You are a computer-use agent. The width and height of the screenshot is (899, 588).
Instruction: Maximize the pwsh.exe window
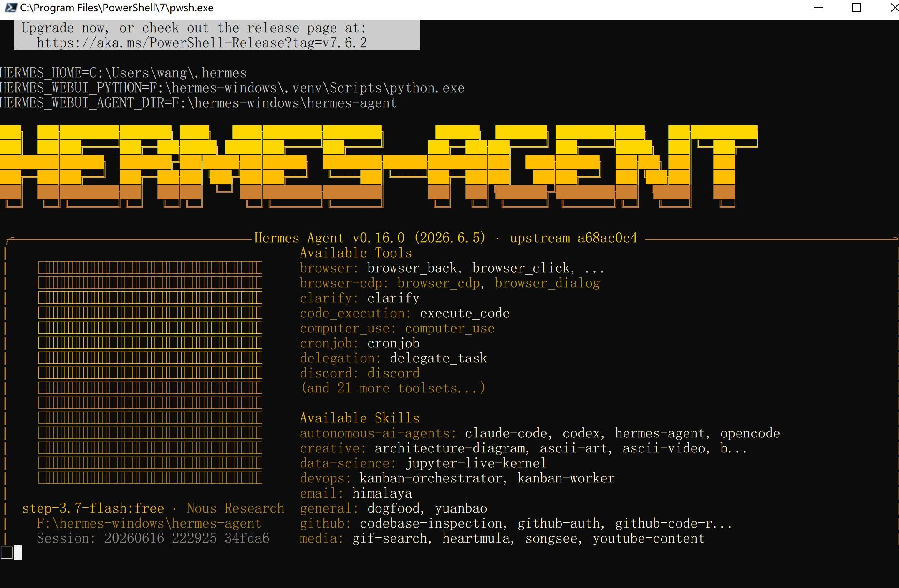coord(856,8)
